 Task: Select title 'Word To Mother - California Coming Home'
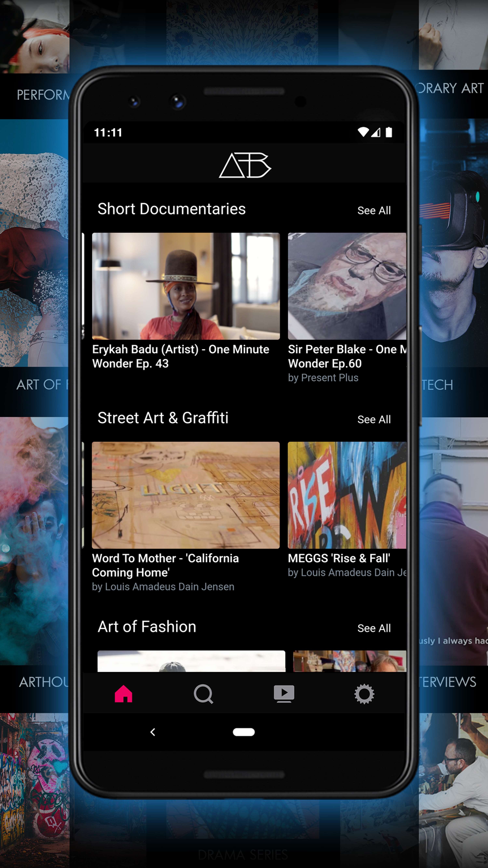point(165,565)
